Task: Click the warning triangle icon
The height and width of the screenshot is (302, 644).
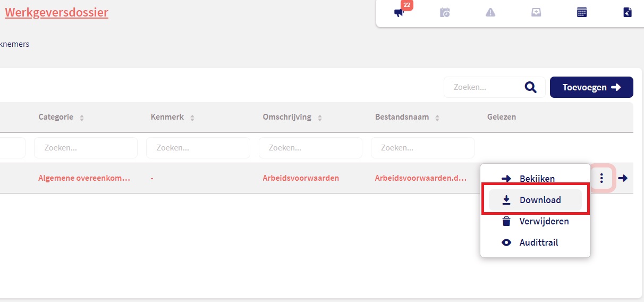Action: 490,13
